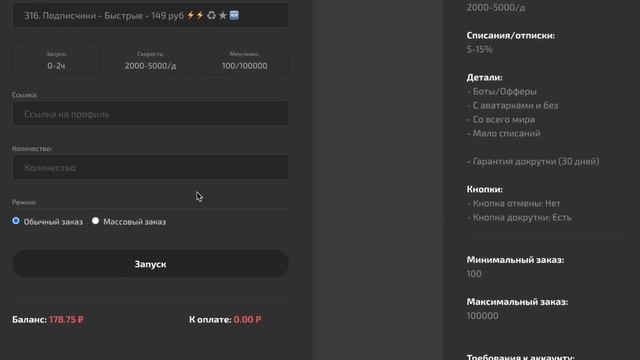Click the '- Со всего мира' line
Screen dimensions: 640x360
point(501,119)
